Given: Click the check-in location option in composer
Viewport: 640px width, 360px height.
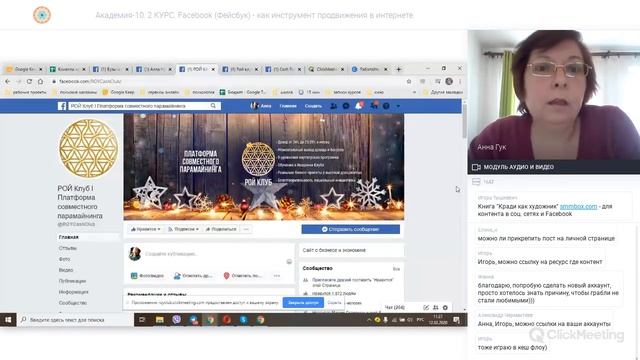Looking at the screenshot, I should [242, 276].
